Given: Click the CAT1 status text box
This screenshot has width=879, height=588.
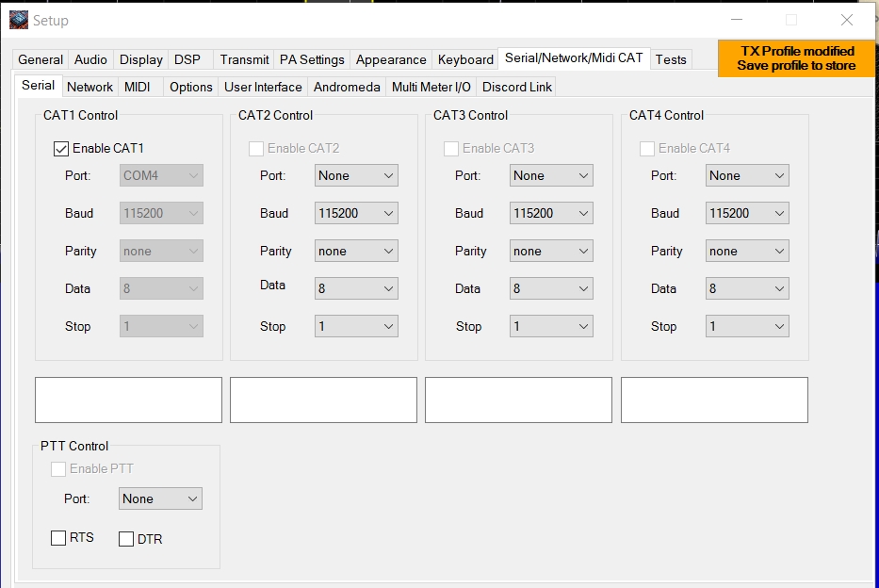Looking at the screenshot, I should tap(128, 400).
